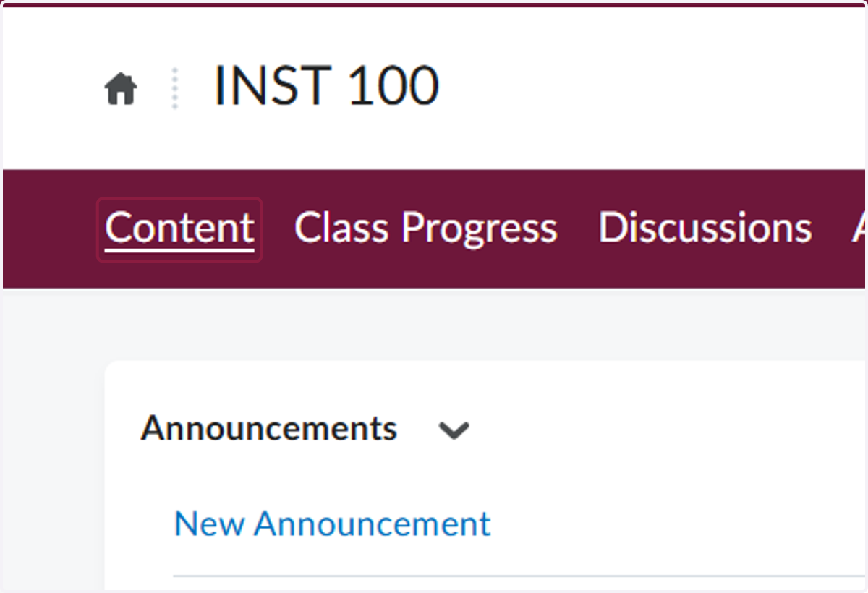Go to the home page via house icon

(121, 90)
